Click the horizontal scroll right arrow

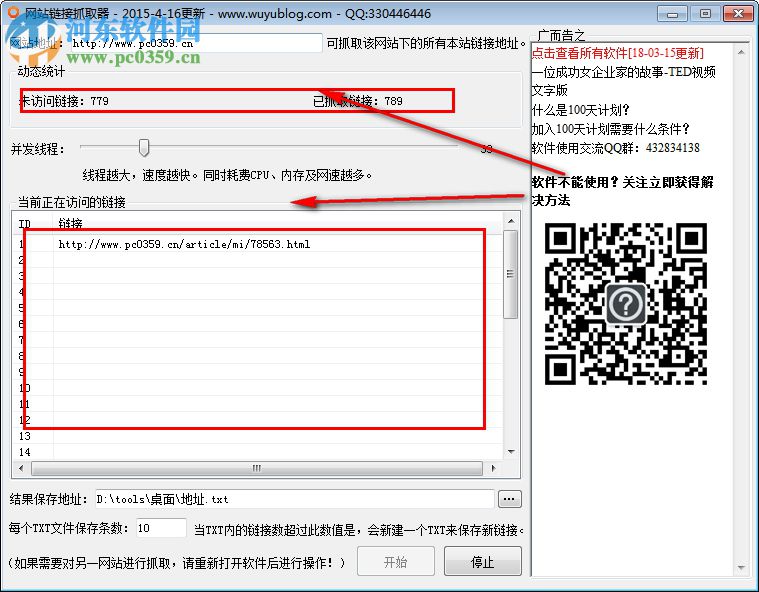coord(493,468)
